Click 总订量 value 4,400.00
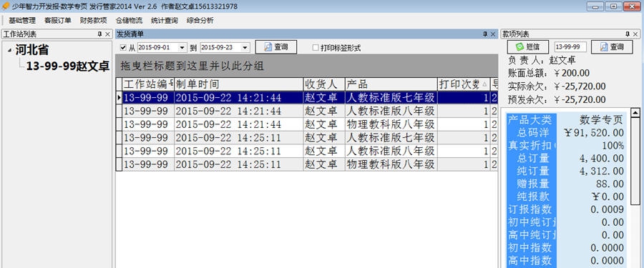Screen dimensions: 644x268 (601, 158)
